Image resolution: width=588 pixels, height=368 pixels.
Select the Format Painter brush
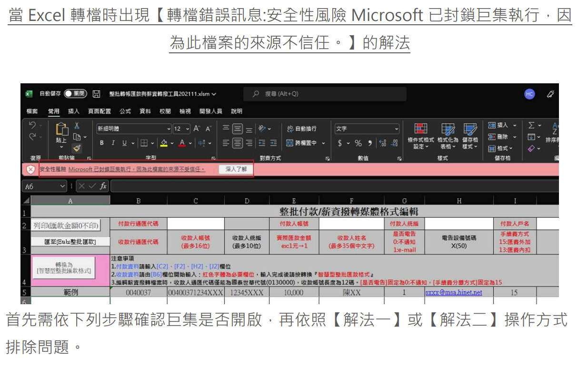tap(77, 148)
